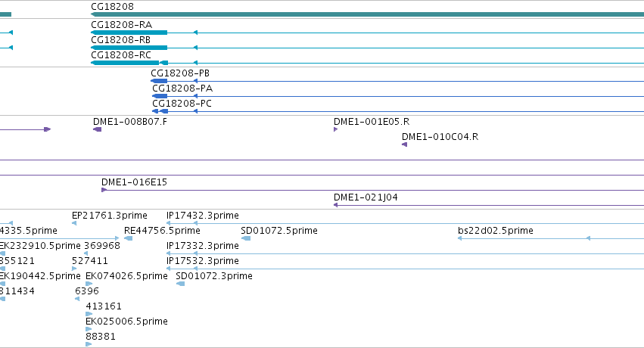Open the DME1-021J04 feature label
Screen dimensions: 644x348
366,197
